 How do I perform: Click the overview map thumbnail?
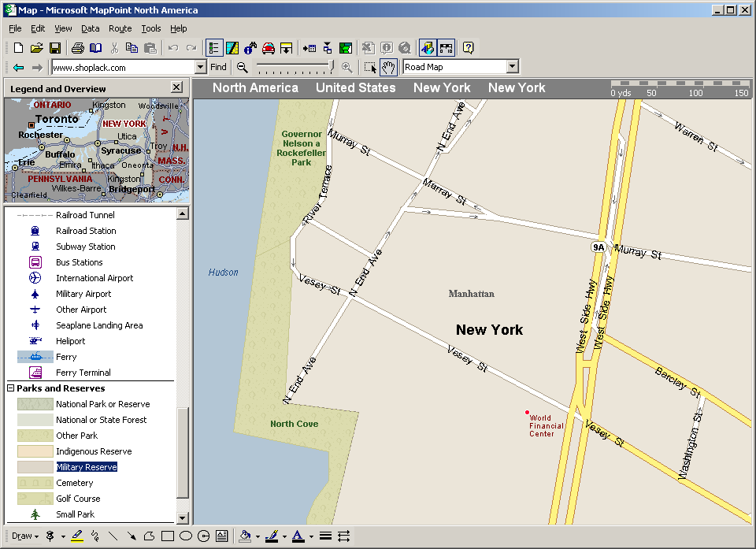click(97, 150)
